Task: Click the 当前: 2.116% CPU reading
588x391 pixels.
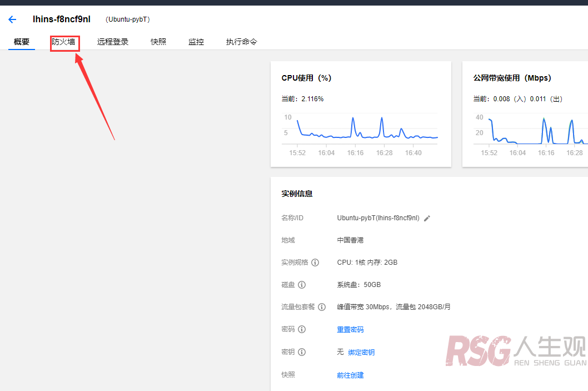Action: pyautogui.click(x=303, y=99)
